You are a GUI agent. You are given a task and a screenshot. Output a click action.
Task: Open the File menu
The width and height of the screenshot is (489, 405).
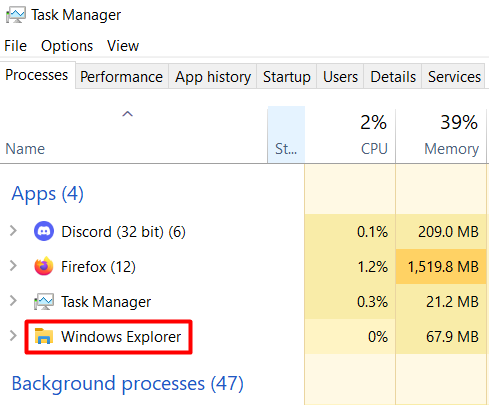click(x=15, y=46)
